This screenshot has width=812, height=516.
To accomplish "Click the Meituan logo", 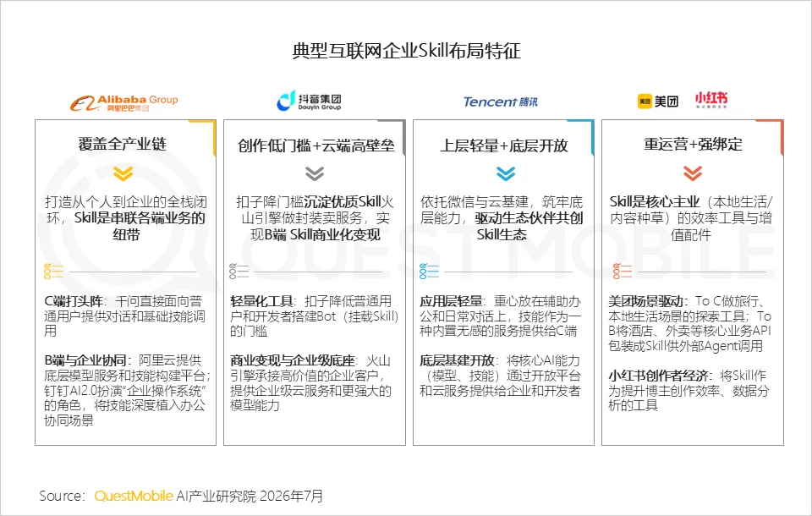I will tap(658, 101).
